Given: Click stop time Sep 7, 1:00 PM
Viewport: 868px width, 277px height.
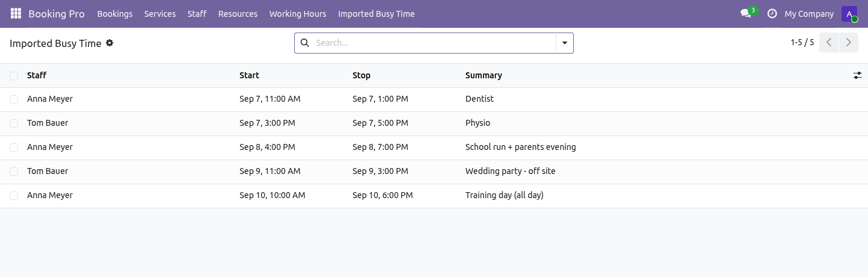Looking at the screenshot, I should (380, 99).
